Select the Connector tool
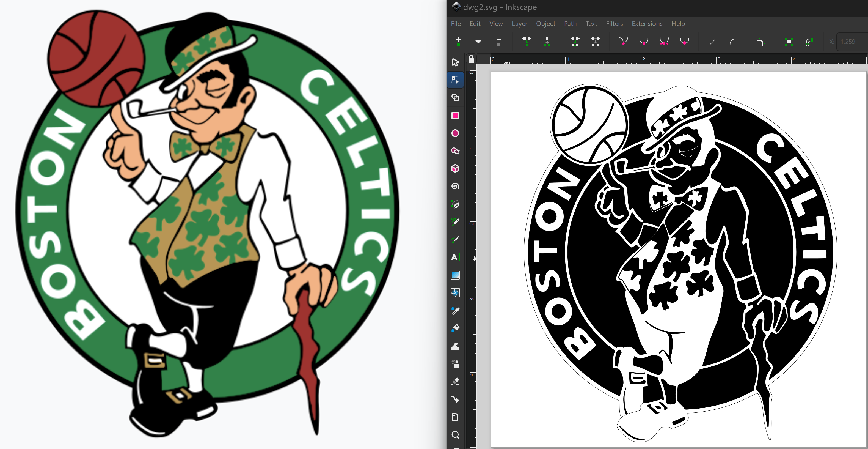 455,399
